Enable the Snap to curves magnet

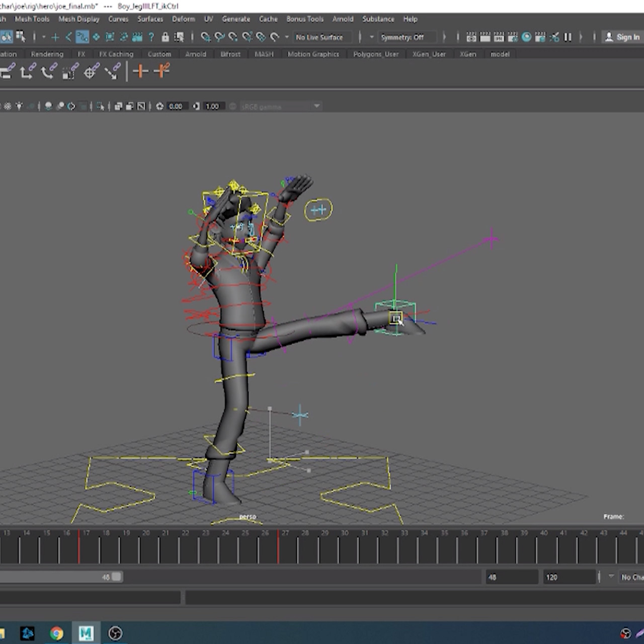(x=219, y=37)
